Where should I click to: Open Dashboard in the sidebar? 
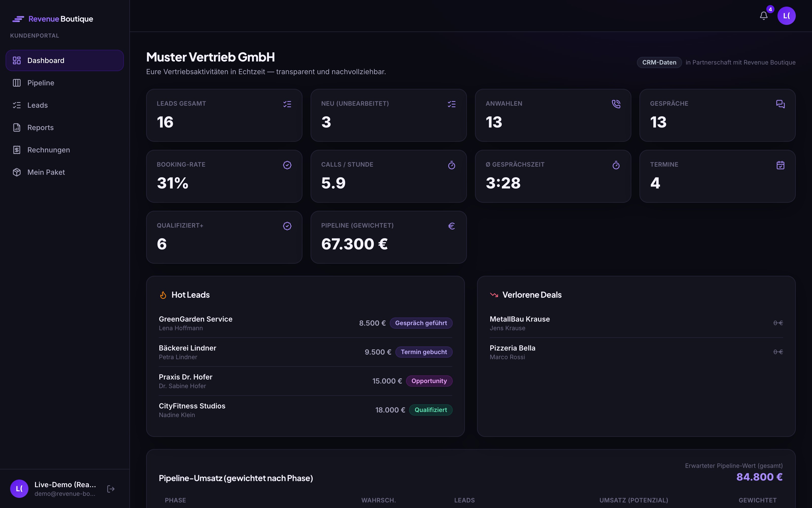(x=65, y=60)
